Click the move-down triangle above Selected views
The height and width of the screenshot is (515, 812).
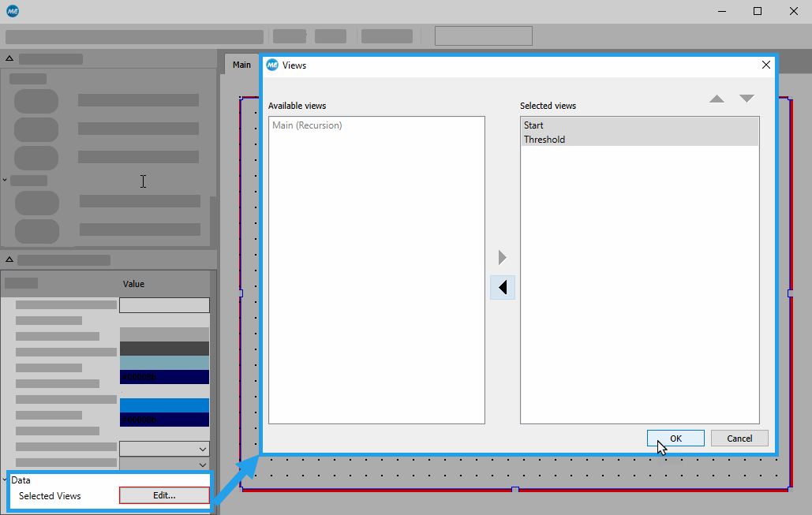747,99
